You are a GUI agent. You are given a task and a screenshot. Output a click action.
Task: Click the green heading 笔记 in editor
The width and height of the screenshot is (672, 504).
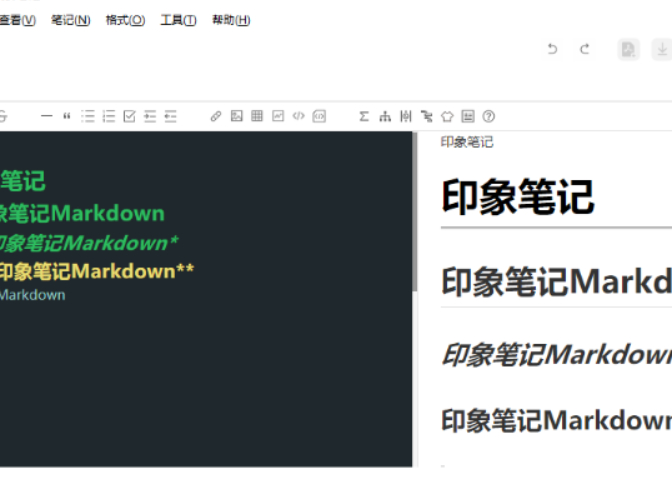coord(23,181)
